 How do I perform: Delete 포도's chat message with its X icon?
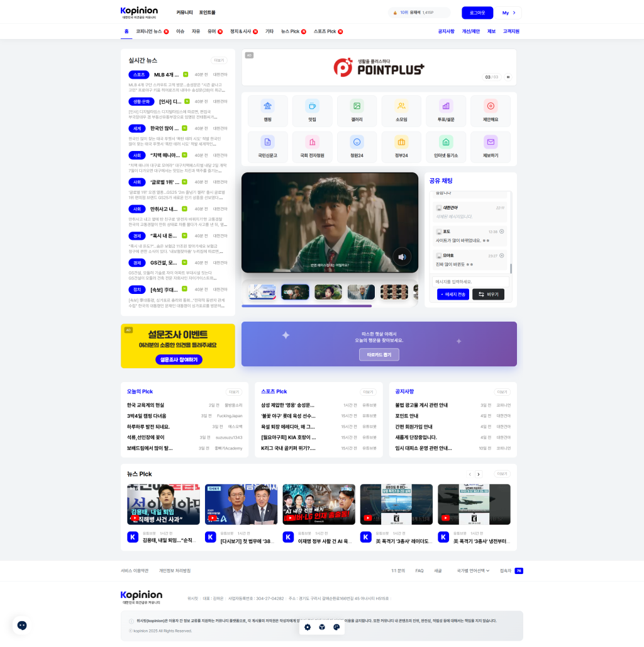click(x=502, y=232)
